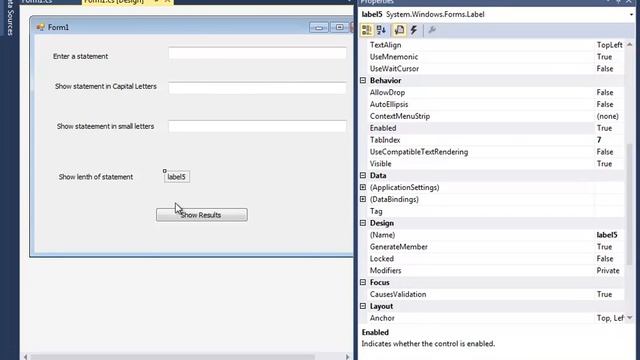
Task: Click False value beside Locked
Action: pos(605,258)
